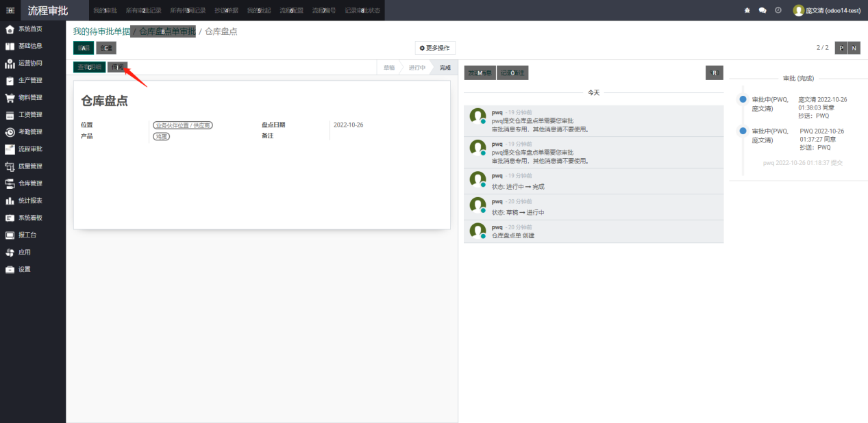Select the 抄送单据 top menu item
The height and width of the screenshot is (423, 868).
coord(226,10)
